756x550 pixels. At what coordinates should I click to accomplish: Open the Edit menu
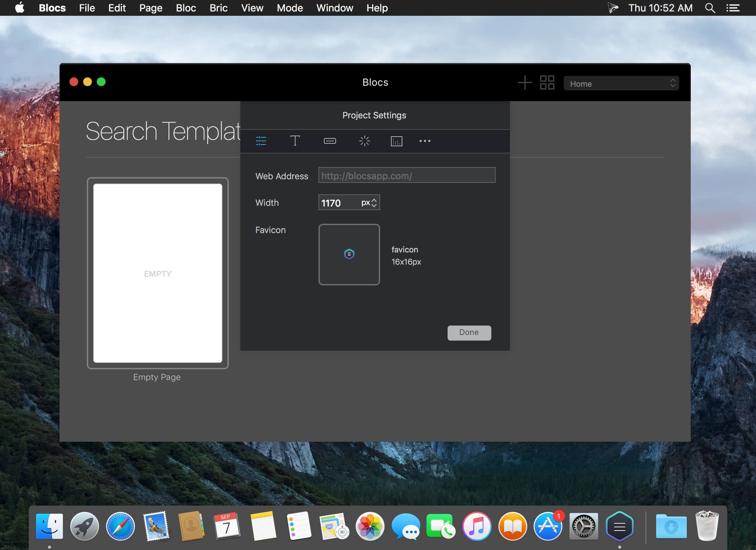click(x=117, y=8)
